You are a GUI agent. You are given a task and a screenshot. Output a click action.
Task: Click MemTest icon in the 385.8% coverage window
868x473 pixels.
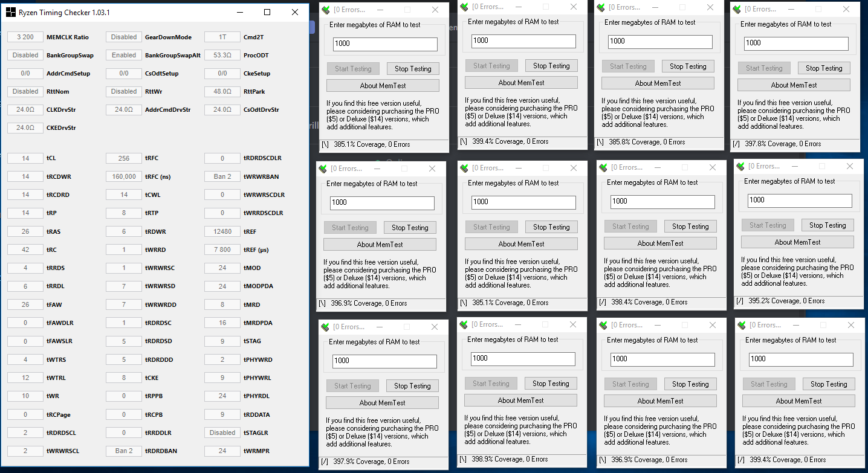pyautogui.click(x=601, y=8)
